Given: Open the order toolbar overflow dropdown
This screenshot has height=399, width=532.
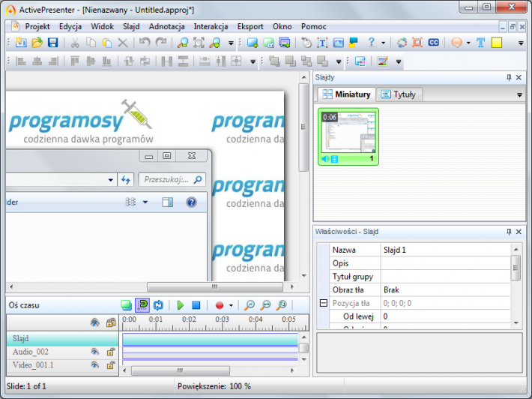Looking at the screenshot, I should [338, 61].
